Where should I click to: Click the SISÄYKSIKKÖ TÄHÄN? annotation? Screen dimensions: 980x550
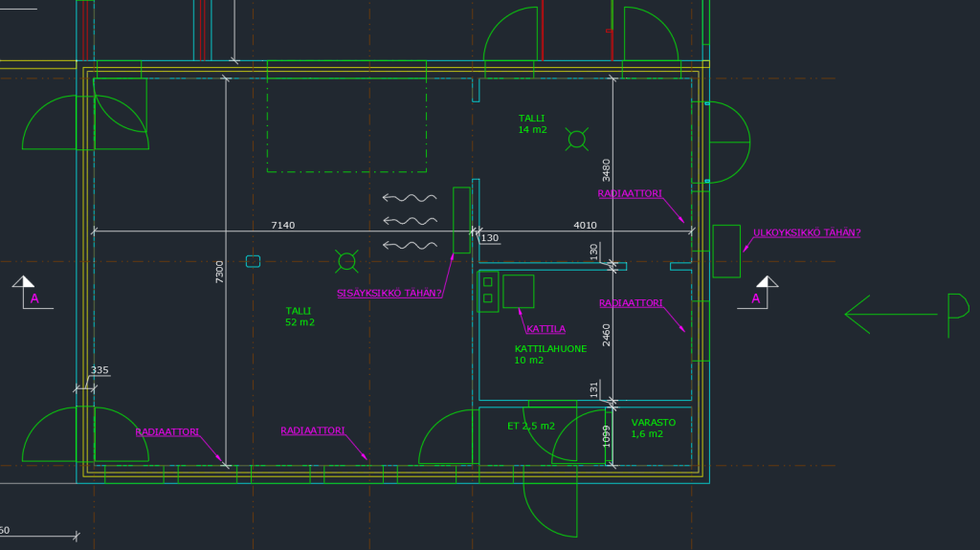click(389, 293)
